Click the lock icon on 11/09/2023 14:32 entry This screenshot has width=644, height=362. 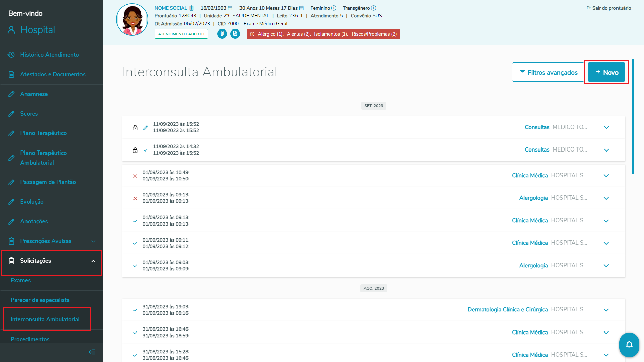pyautogui.click(x=135, y=150)
